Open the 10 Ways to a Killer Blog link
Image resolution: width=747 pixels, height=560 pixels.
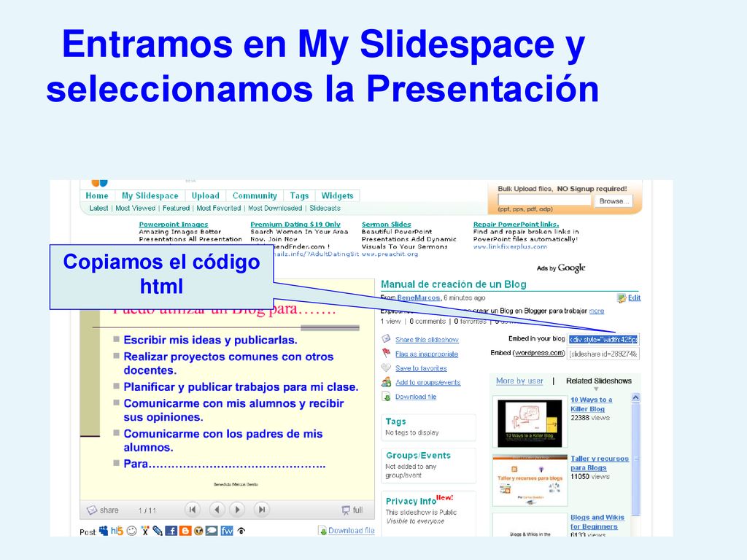pyautogui.click(x=591, y=404)
